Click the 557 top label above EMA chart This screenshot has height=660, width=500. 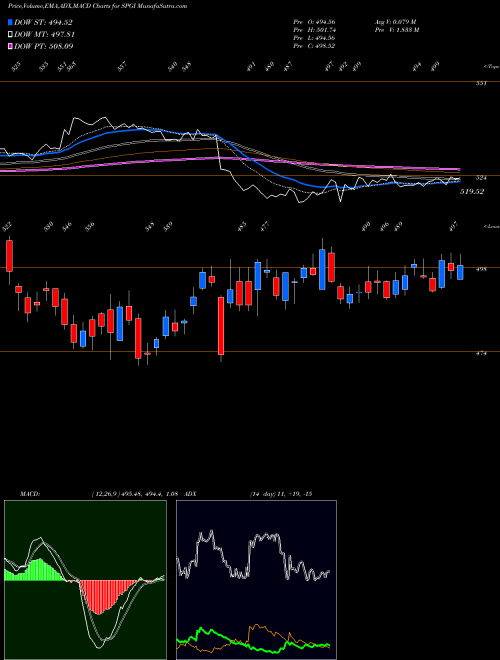(x=122, y=67)
